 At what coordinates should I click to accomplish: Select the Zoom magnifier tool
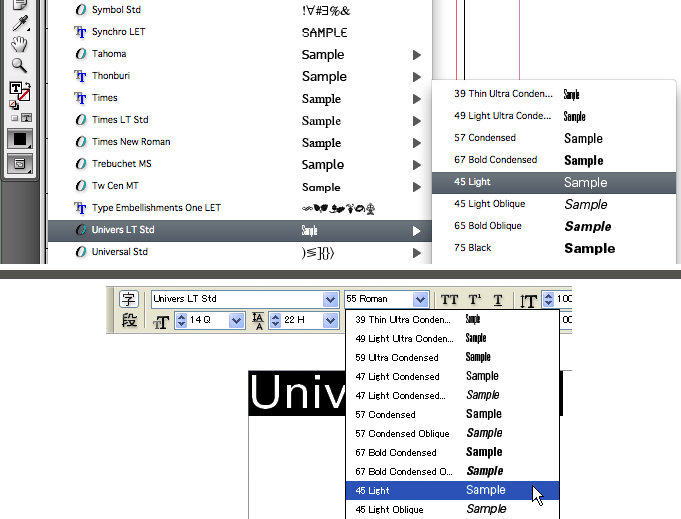click(x=19, y=66)
